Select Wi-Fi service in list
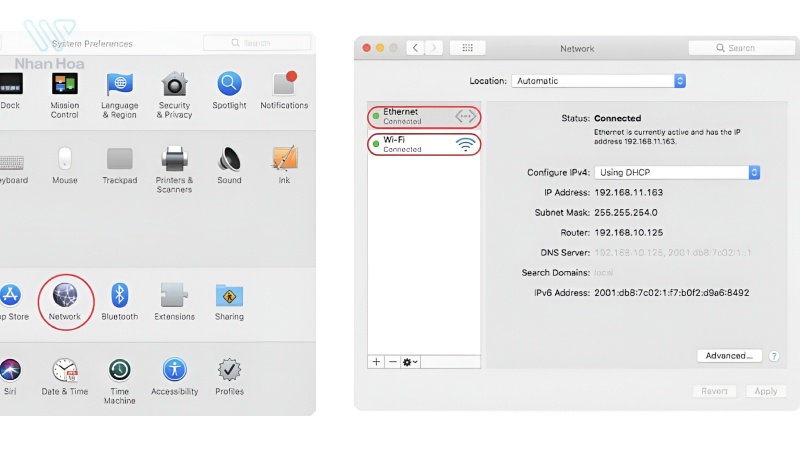The image size is (800, 450). coord(424,144)
